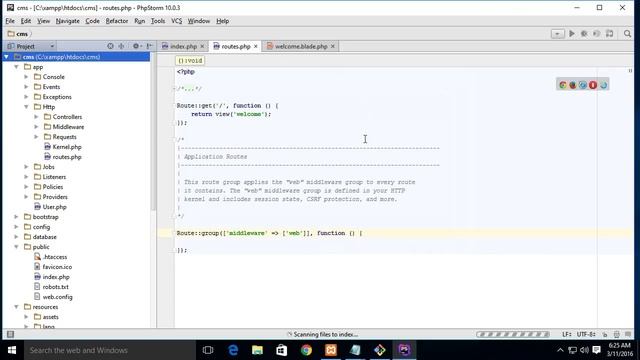Click the cms breadcrumb in navigation bar
Screen dimensions: 640x360
point(18,34)
